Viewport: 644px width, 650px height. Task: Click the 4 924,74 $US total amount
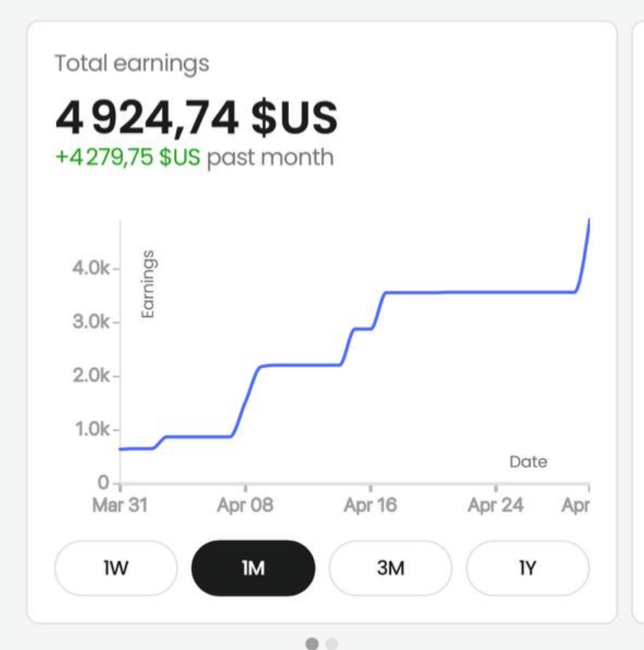tap(196, 118)
